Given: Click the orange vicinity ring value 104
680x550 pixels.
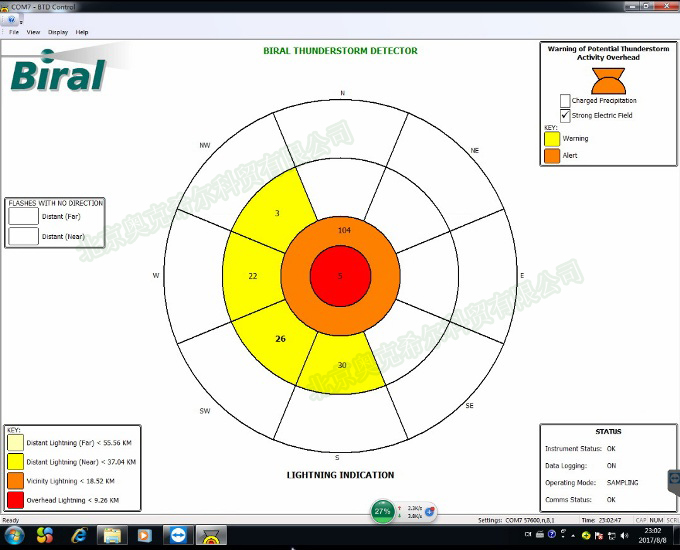Looking at the screenshot, I should click(344, 230).
